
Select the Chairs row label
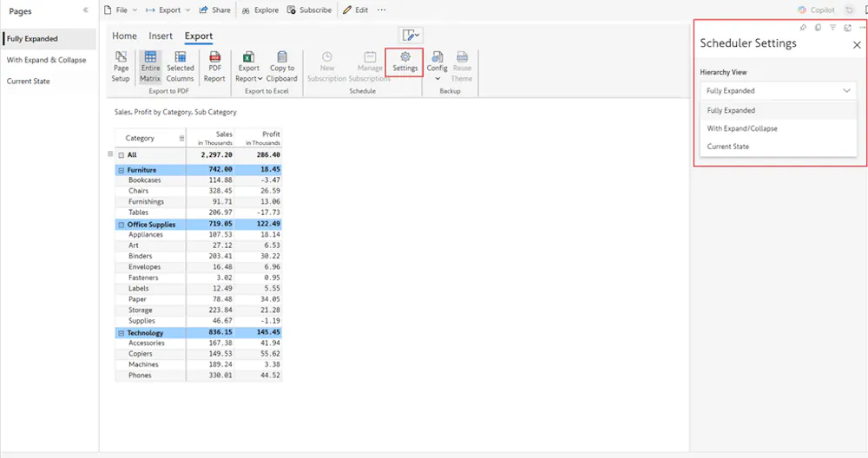pyautogui.click(x=138, y=191)
